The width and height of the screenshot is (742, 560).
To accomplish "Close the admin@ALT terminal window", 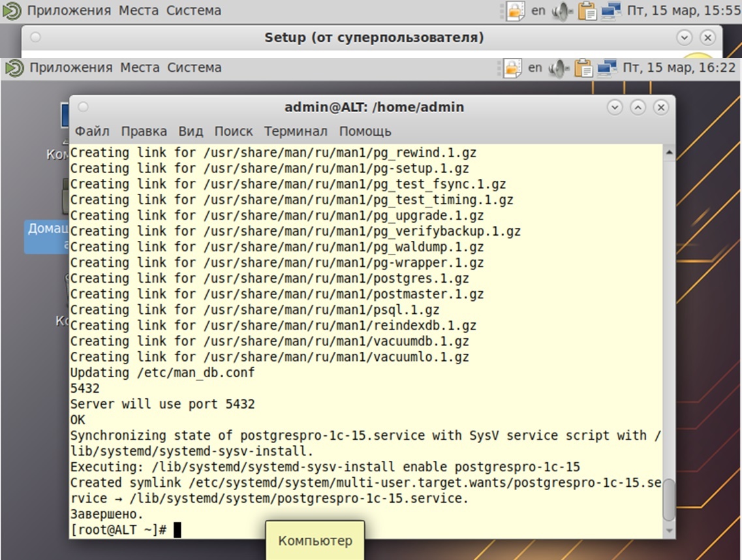I will [x=661, y=108].
